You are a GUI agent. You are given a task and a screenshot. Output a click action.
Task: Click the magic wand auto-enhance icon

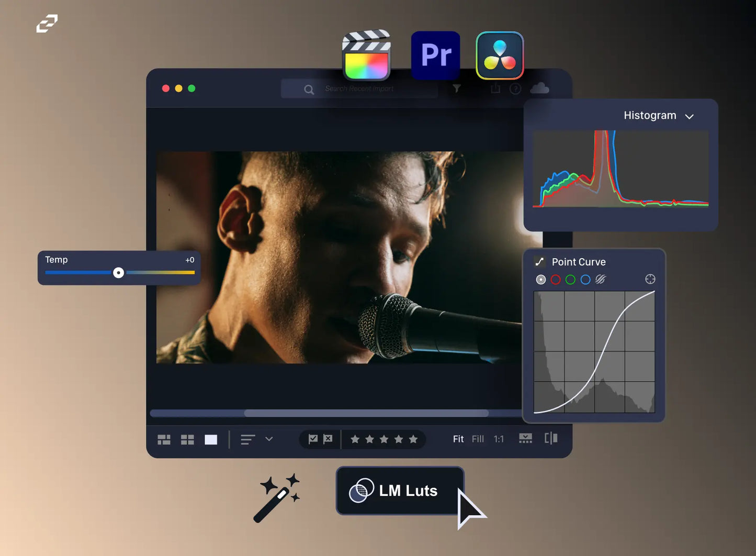click(277, 498)
